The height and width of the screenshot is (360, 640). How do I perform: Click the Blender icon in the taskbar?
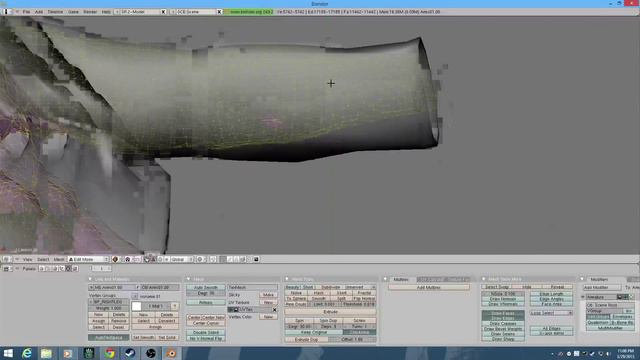[x=171, y=353]
